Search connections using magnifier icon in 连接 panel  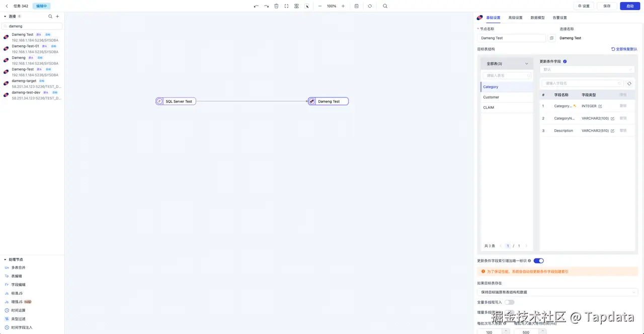point(50,17)
